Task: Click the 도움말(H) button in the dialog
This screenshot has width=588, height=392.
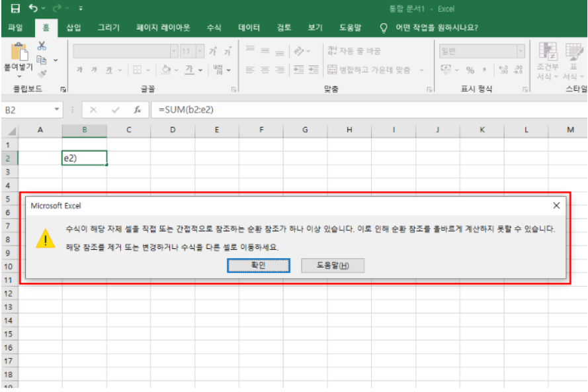Action: click(x=333, y=265)
